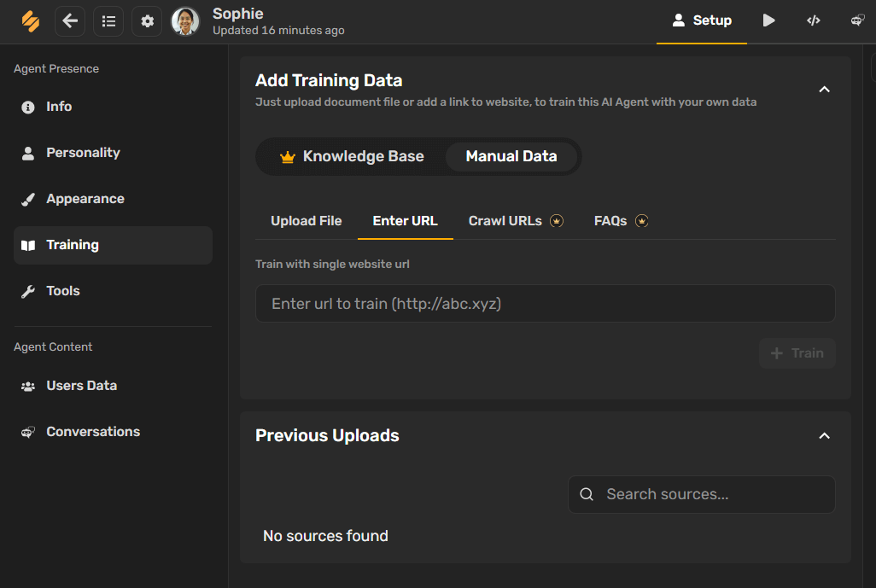Click the Search sources field
This screenshot has height=588, width=876.
[702, 494]
